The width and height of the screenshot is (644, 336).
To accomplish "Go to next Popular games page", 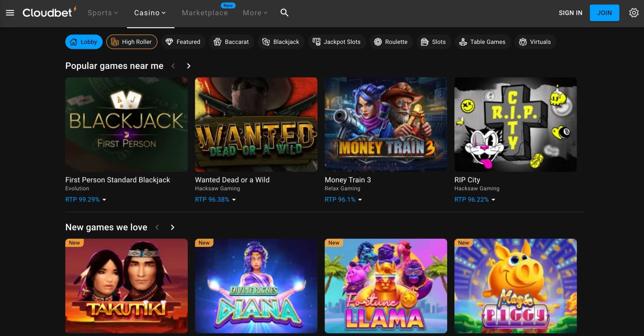I will (x=189, y=66).
